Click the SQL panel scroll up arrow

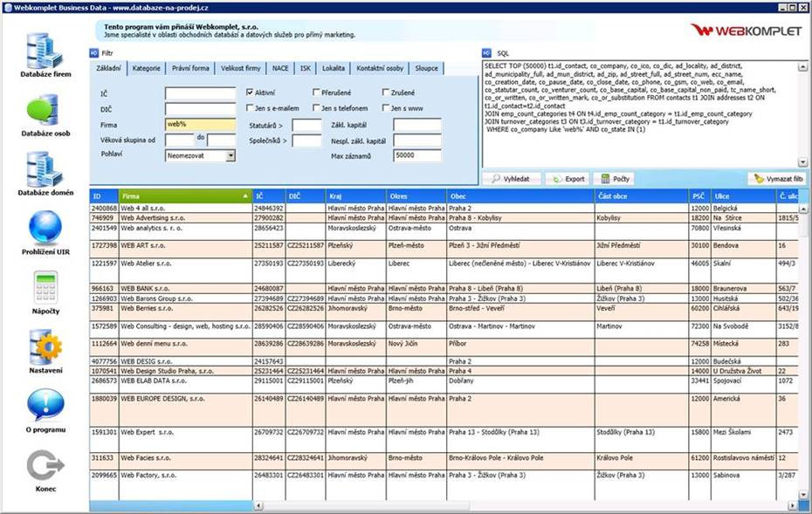802,66
